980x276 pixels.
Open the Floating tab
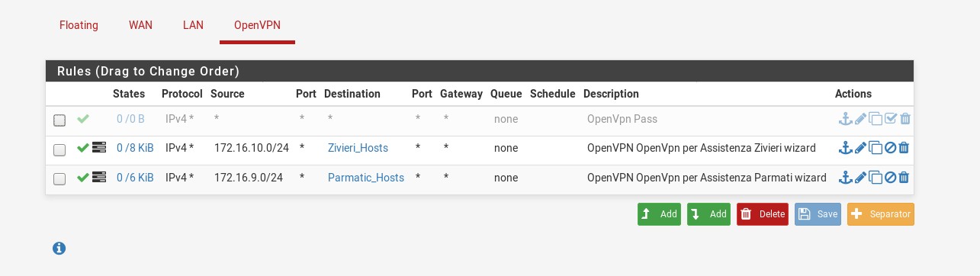click(x=79, y=25)
